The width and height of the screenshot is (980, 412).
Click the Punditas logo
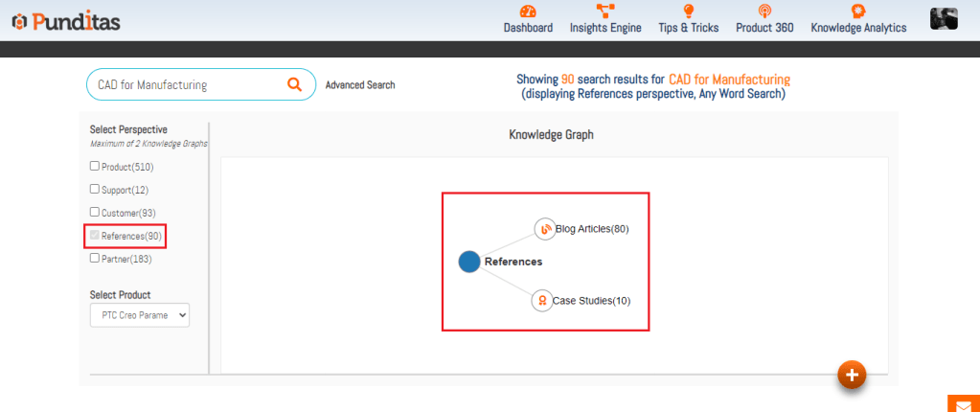click(66, 21)
